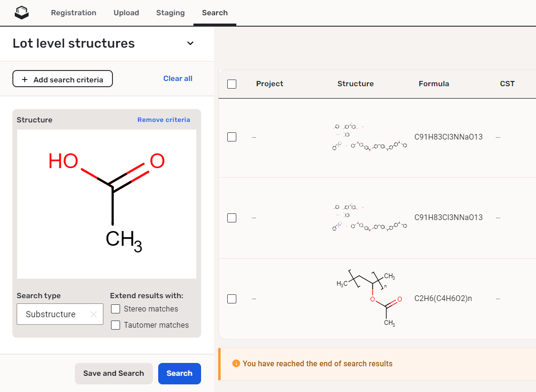Click the Clear all link
The width and height of the screenshot is (536, 392).
(x=178, y=78)
